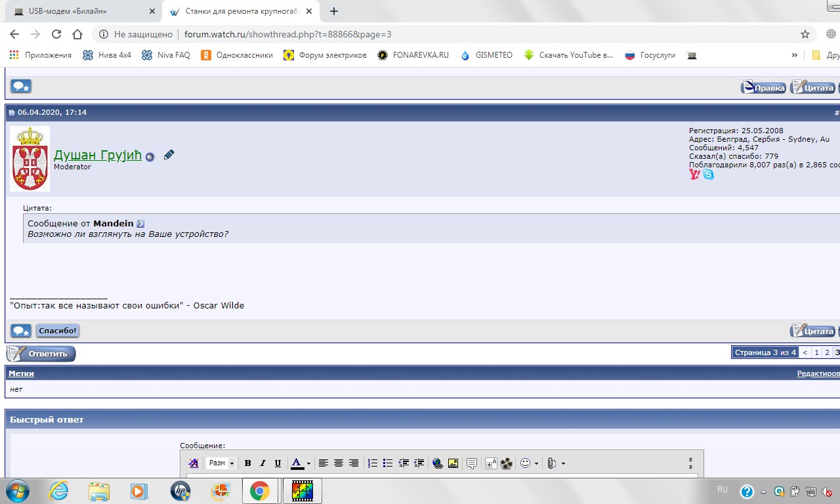The height and width of the screenshot is (504, 840).
Task: Select the text color swatch
Action: click(297, 463)
